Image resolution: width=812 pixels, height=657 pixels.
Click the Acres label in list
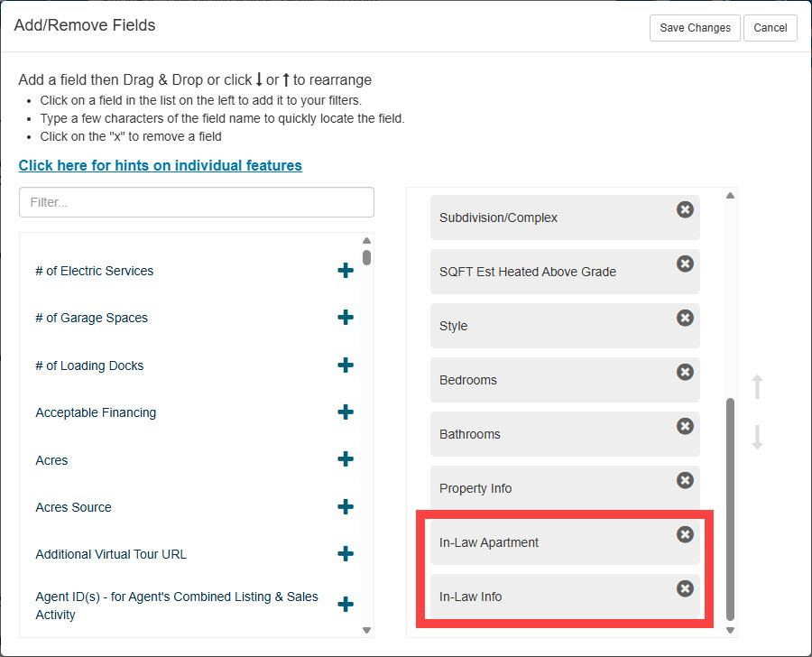click(51, 460)
